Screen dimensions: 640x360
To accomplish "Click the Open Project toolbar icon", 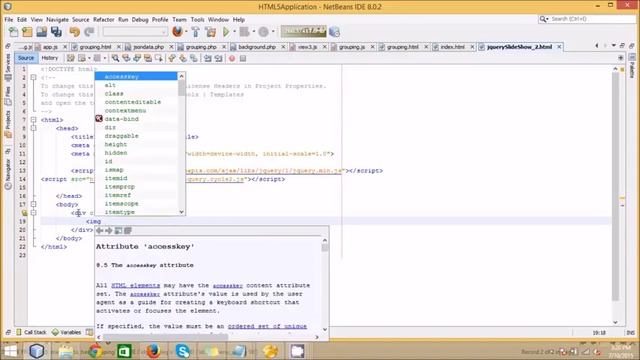I will (x=41, y=32).
